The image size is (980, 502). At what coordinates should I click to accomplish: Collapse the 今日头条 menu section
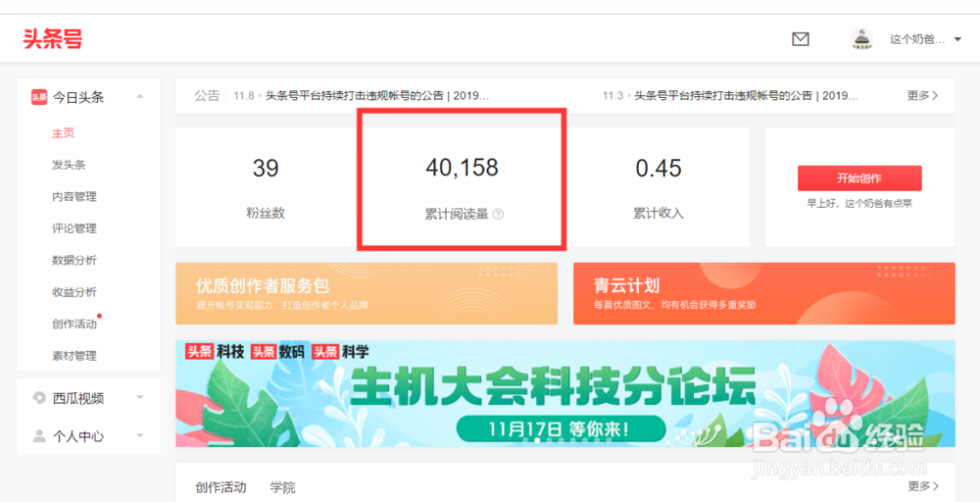(x=140, y=96)
